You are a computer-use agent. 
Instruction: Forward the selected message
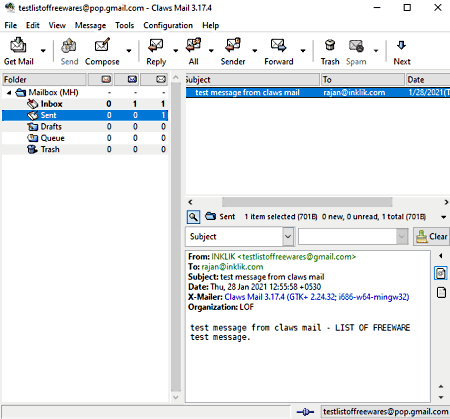(279, 51)
